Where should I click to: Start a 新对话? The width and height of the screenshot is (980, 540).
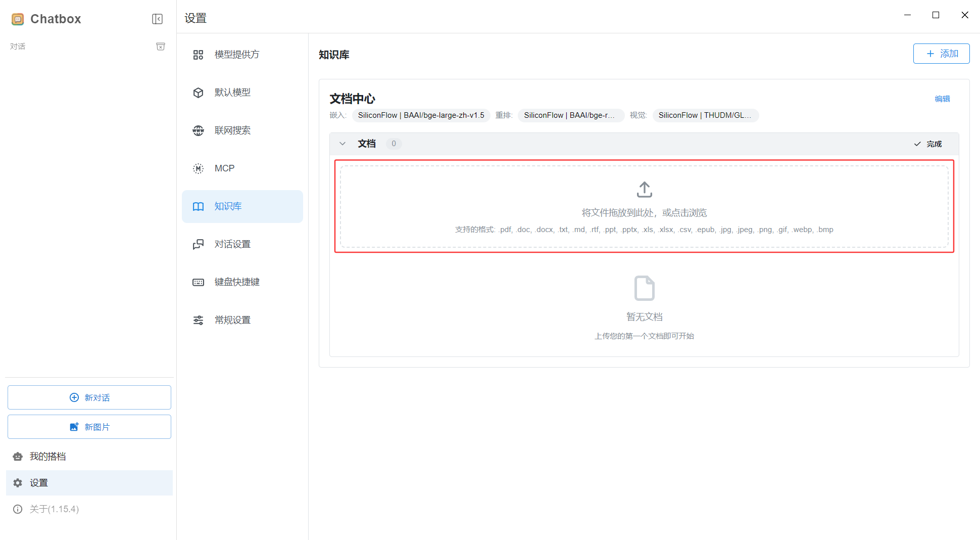point(89,397)
